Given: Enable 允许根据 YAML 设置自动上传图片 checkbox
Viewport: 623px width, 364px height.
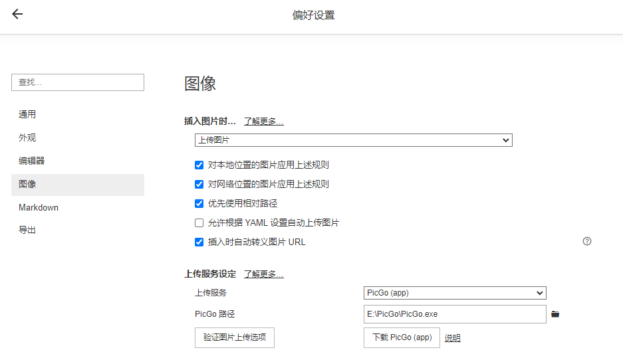Looking at the screenshot, I should pos(199,223).
